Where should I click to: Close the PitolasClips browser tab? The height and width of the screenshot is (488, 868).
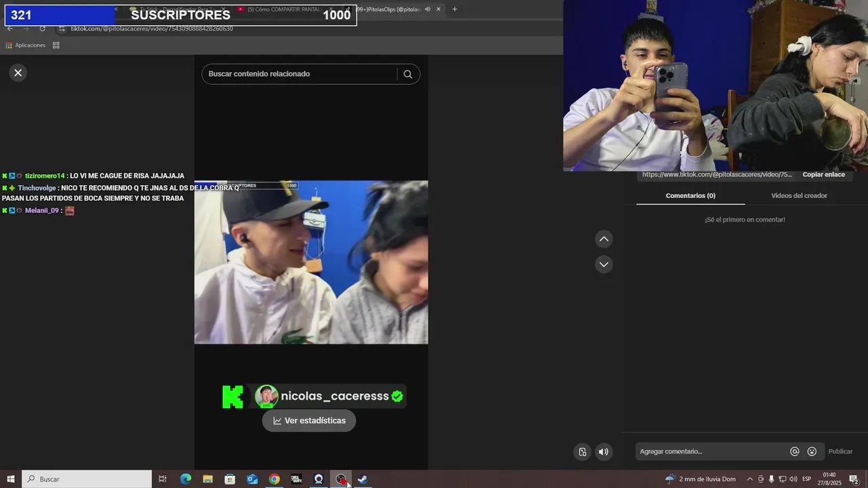[439, 9]
